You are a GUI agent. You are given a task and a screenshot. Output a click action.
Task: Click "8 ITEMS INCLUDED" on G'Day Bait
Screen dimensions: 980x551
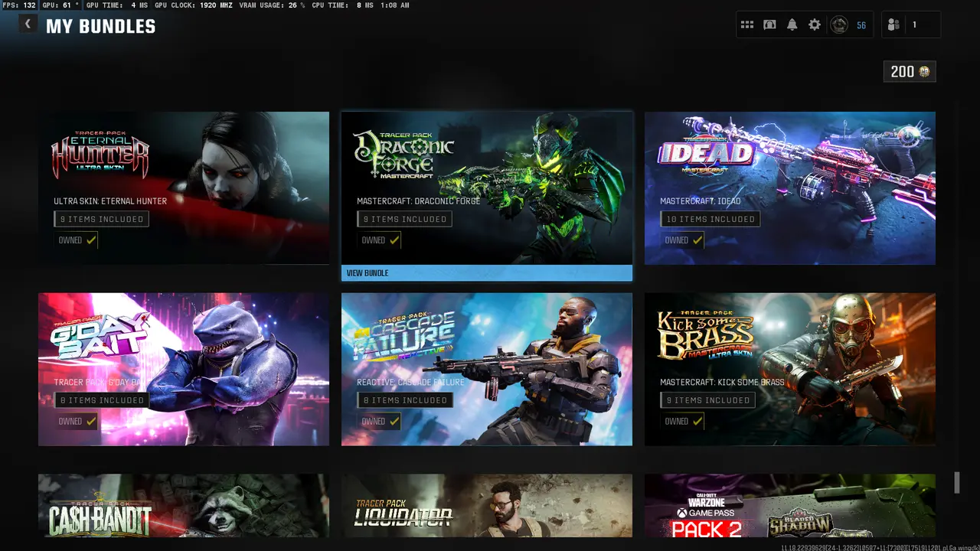(x=101, y=399)
